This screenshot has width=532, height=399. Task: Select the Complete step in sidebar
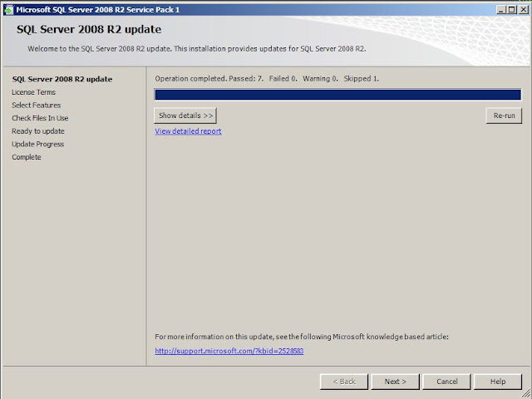[27, 157]
